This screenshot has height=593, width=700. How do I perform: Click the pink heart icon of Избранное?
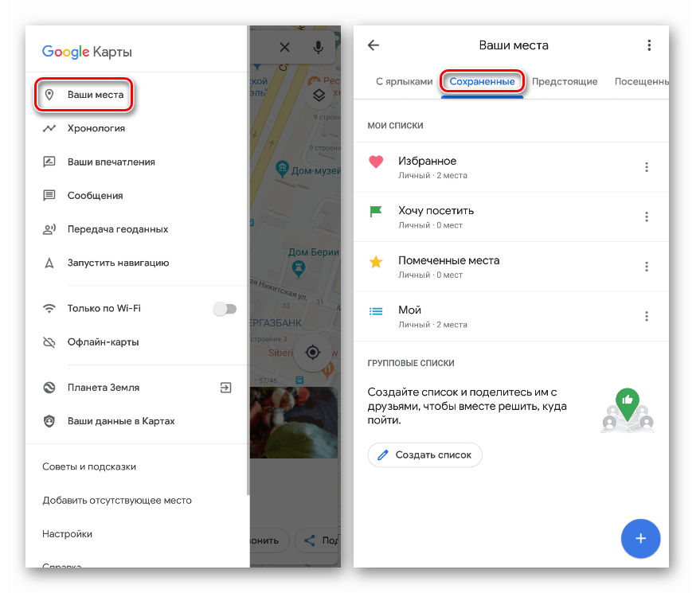coord(376,162)
